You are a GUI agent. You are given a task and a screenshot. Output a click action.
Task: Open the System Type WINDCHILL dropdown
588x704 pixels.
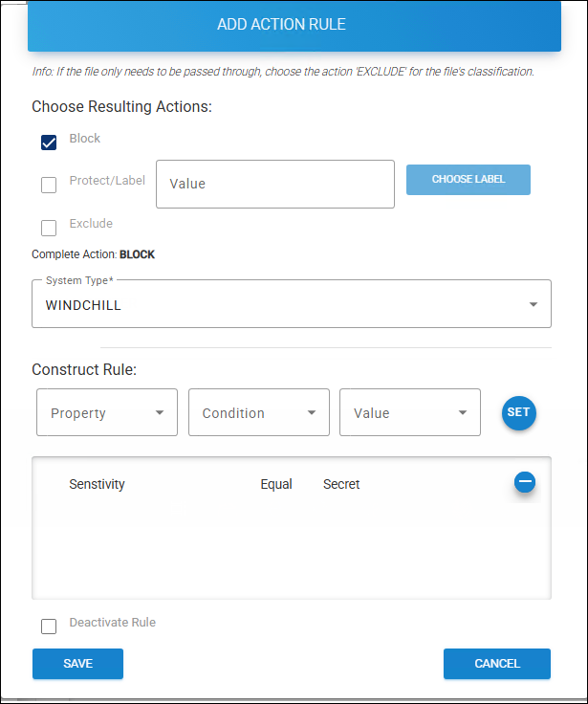click(x=291, y=305)
